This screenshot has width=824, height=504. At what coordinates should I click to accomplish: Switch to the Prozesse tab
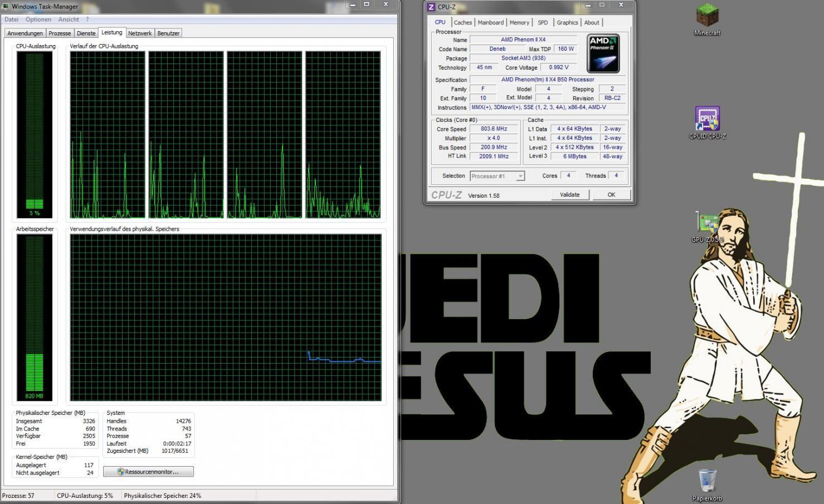(60, 33)
